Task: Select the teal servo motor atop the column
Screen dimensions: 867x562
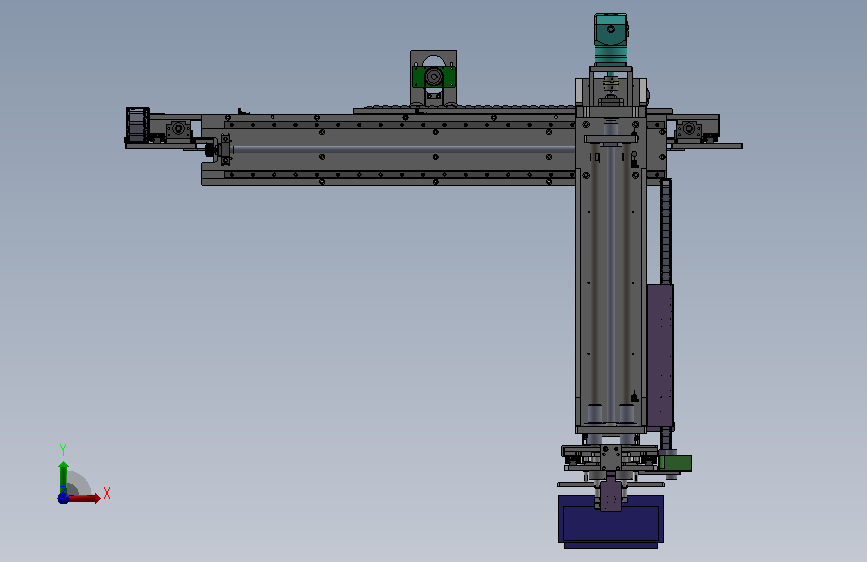Action: click(610, 39)
